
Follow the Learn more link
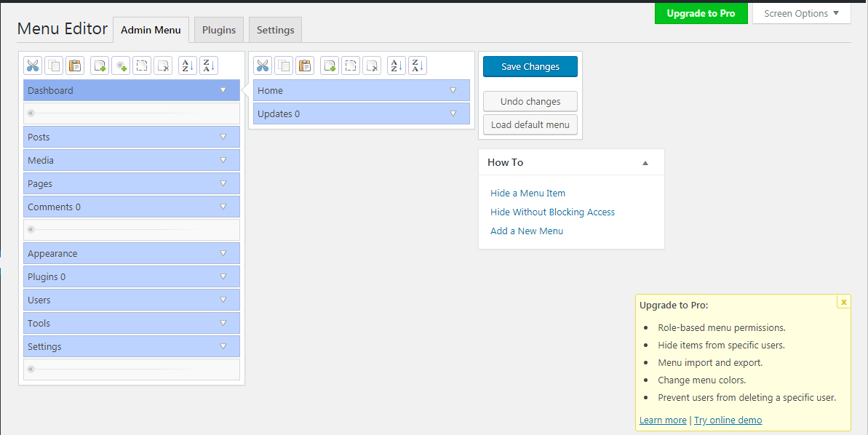pos(663,420)
